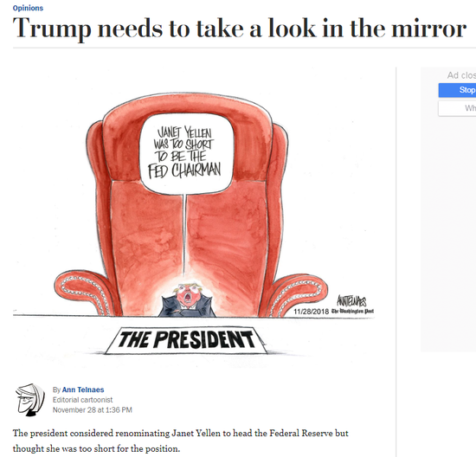The image size is (476, 457).
Task: Click the Ann Telnaes signature on cartoon
Action: pyautogui.click(x=351, y=301)
